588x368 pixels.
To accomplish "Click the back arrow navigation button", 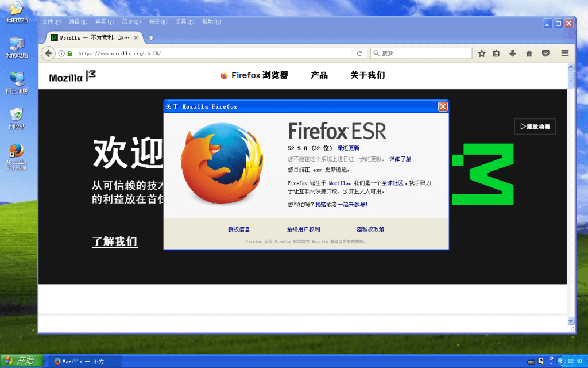I will coord(48,53).
